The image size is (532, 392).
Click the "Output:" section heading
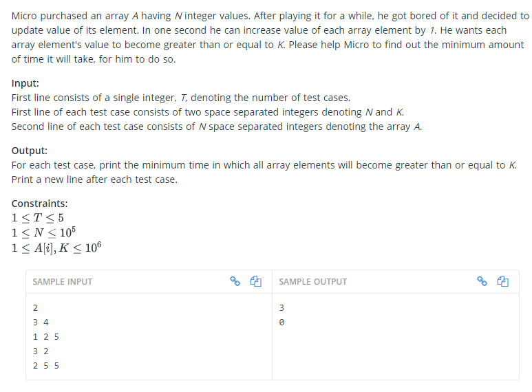click(29, 150)
